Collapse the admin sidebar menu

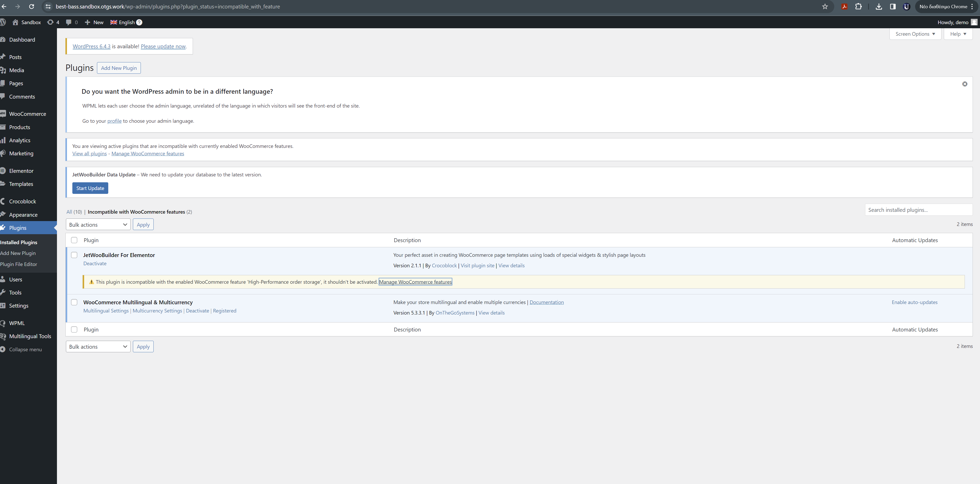click(x=25, y=349)
